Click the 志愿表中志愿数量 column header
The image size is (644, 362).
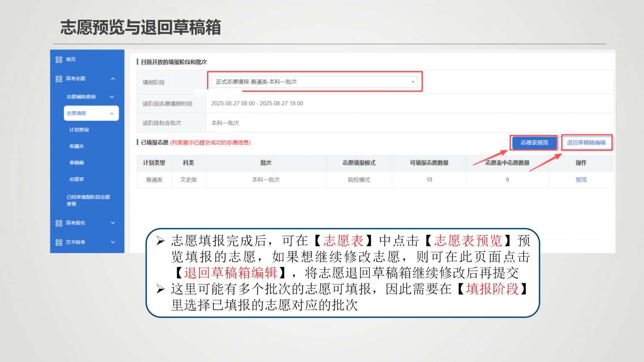pos(507,163)
